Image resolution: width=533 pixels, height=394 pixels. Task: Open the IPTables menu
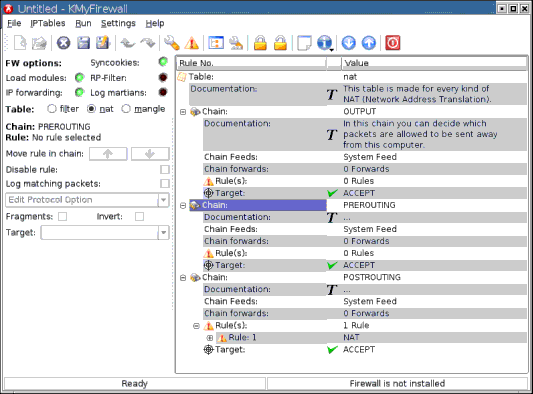tap(48, 23)
